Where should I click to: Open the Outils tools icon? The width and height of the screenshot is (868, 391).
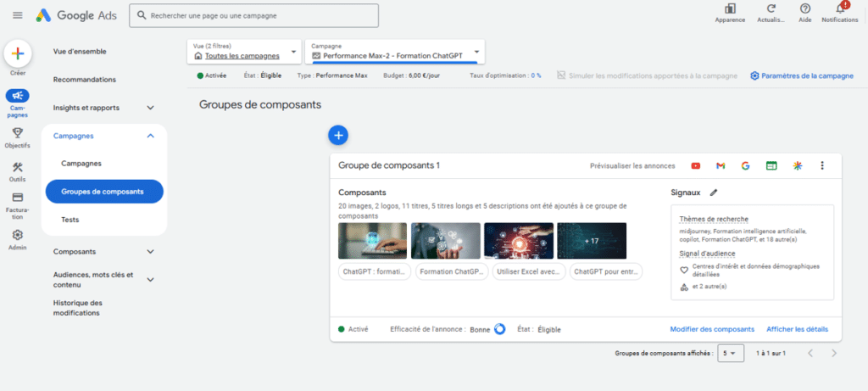pyautogui.click(x=18, y=167)
